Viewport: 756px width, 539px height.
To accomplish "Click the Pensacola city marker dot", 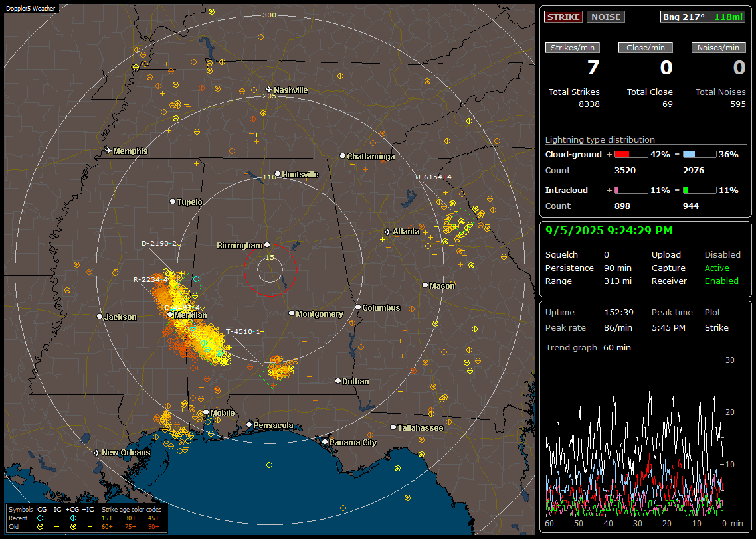I will [x=249, y=425].
